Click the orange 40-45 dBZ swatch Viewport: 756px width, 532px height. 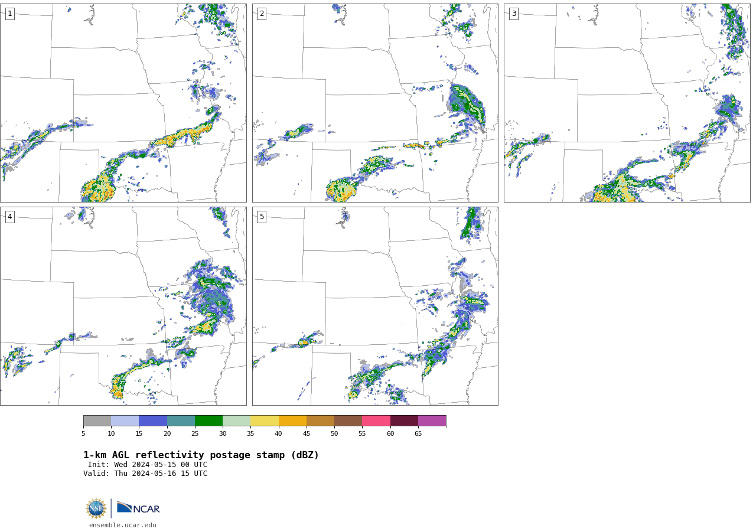pyautogui.click(x=292, y=420)
